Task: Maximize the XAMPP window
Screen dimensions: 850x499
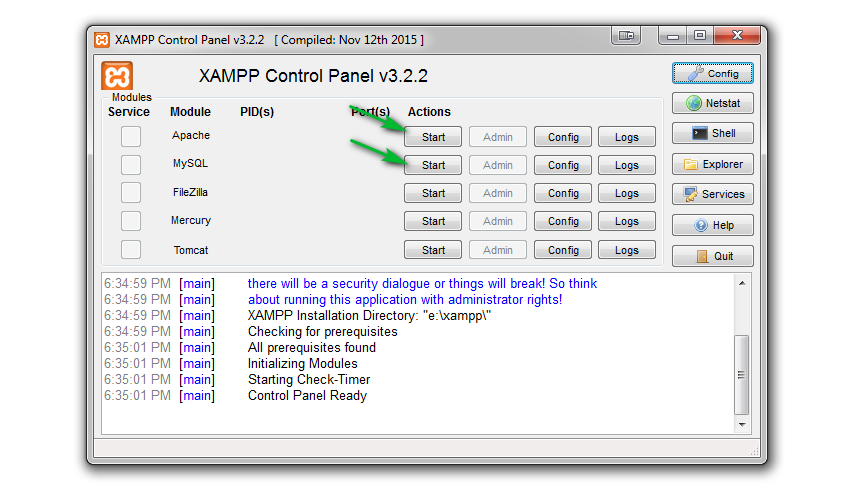Action: [x=700, y=36]
